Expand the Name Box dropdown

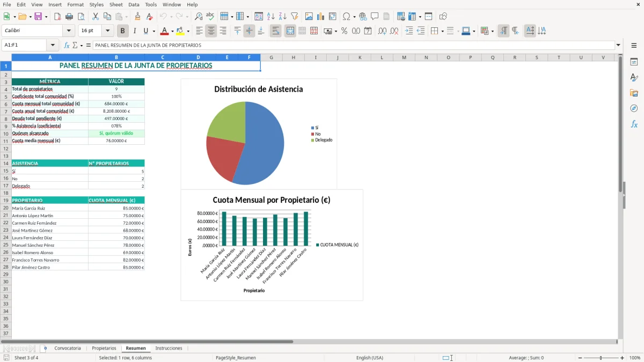pos(53,46)
